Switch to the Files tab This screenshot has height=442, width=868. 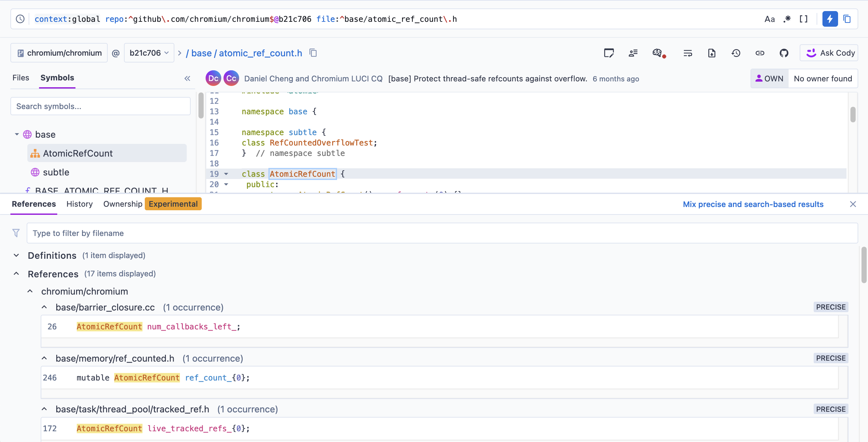(20, 78)
